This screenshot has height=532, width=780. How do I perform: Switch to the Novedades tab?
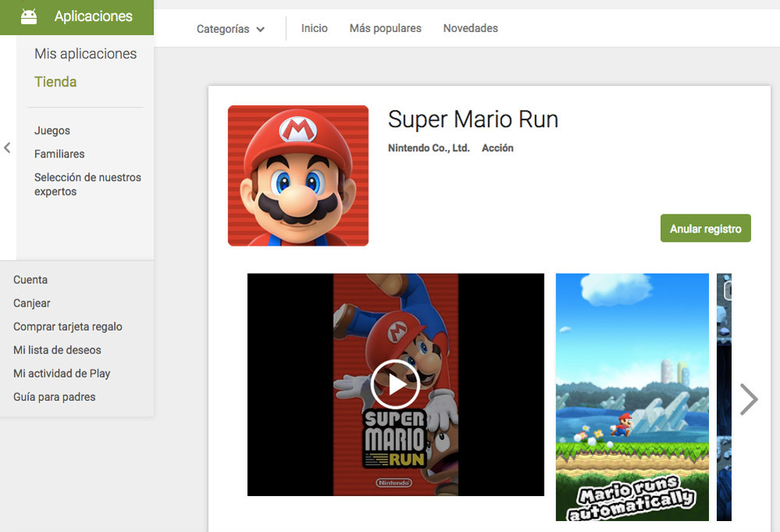pyautogui.click(x=470, y=28)
